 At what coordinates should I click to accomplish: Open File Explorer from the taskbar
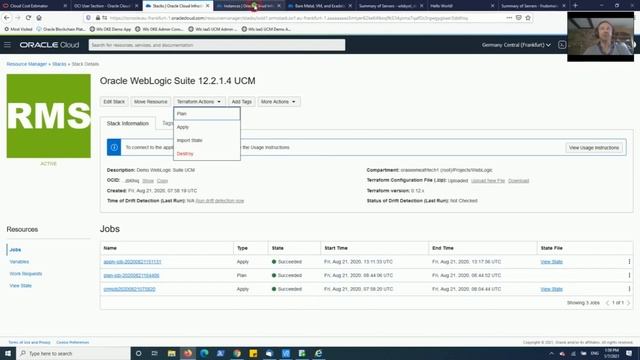(171, 353)
